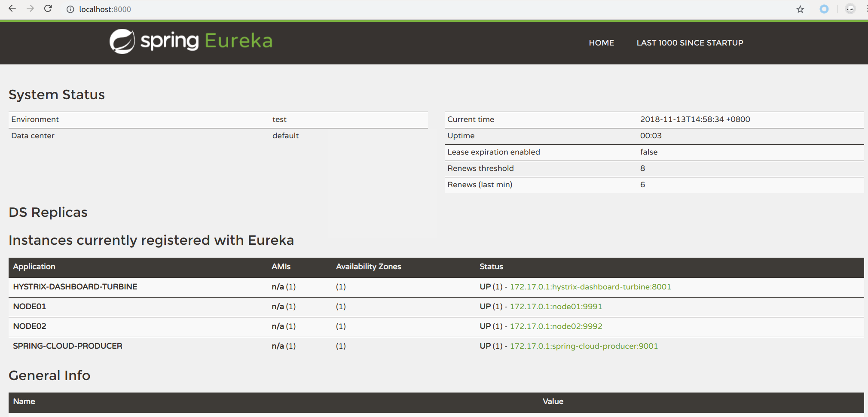Open the hystrix-dashboard-turbine:8001 instance link
868x417 pixels.
[x=590, y=286]
